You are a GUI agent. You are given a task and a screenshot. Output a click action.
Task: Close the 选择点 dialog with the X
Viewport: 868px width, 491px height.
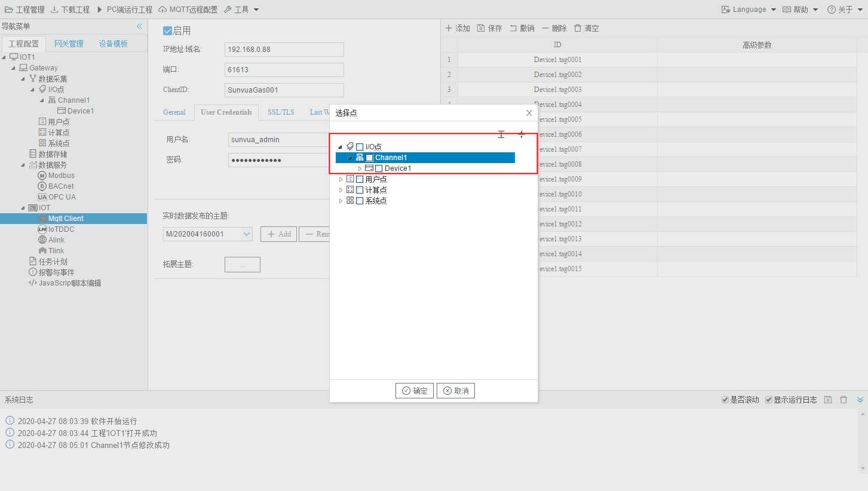tap(529, 113)
